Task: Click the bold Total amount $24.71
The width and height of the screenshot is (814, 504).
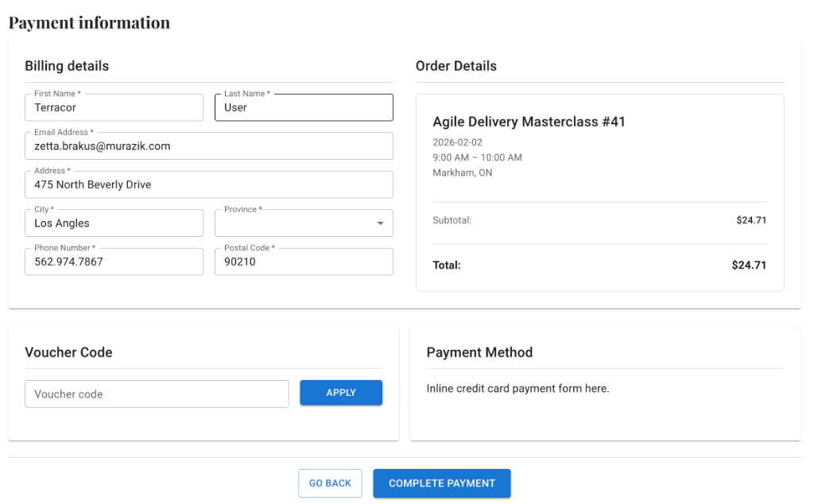Action: pyautogui.click(x=749, y=266)
